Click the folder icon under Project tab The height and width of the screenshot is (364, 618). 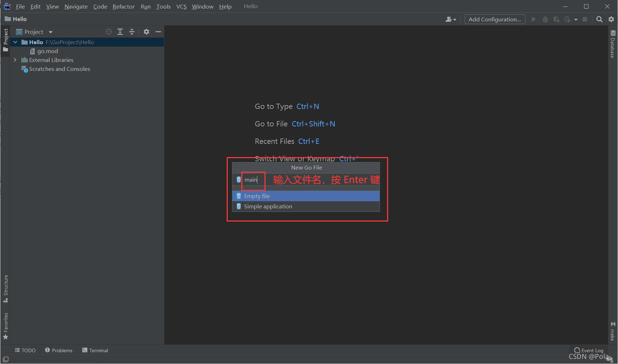pos(5,50)
